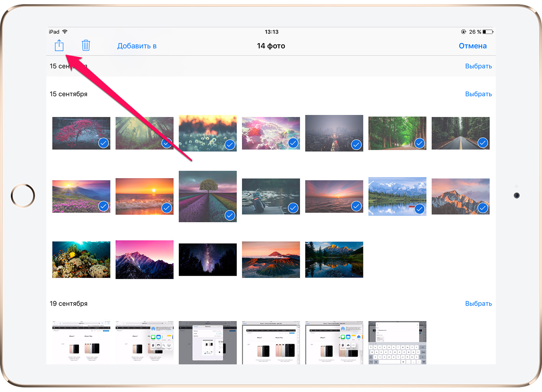The height and width of the screenshot is (392, 542).
Task: Tap the battery indicator in status bar
Action: 488,32
